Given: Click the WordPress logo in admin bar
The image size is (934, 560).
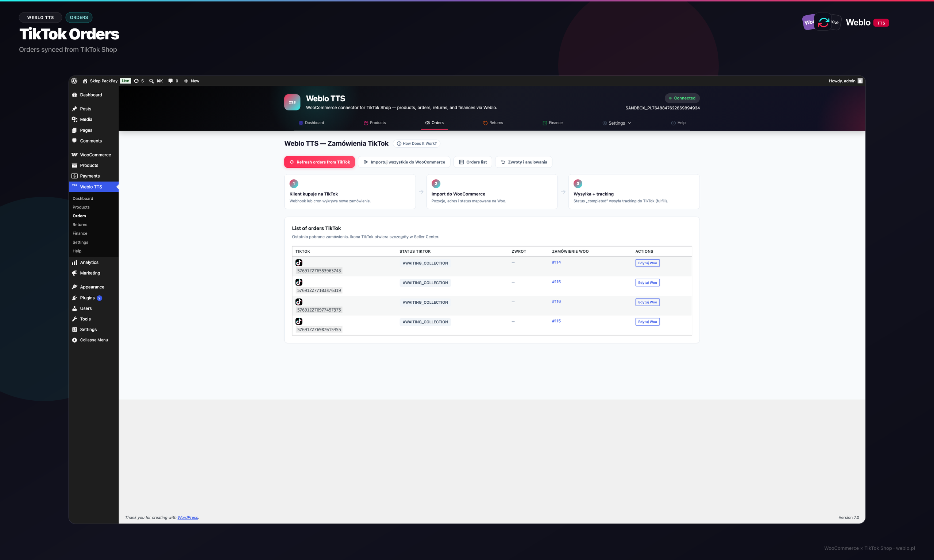Looking at the screenshot, I should click(x=74, y=81).
